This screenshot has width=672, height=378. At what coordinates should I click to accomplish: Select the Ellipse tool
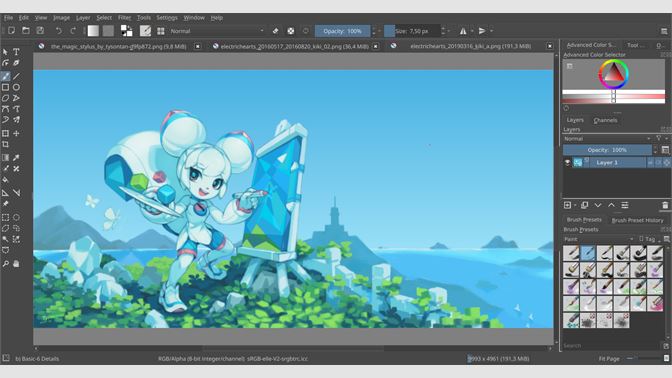point(16,87)
